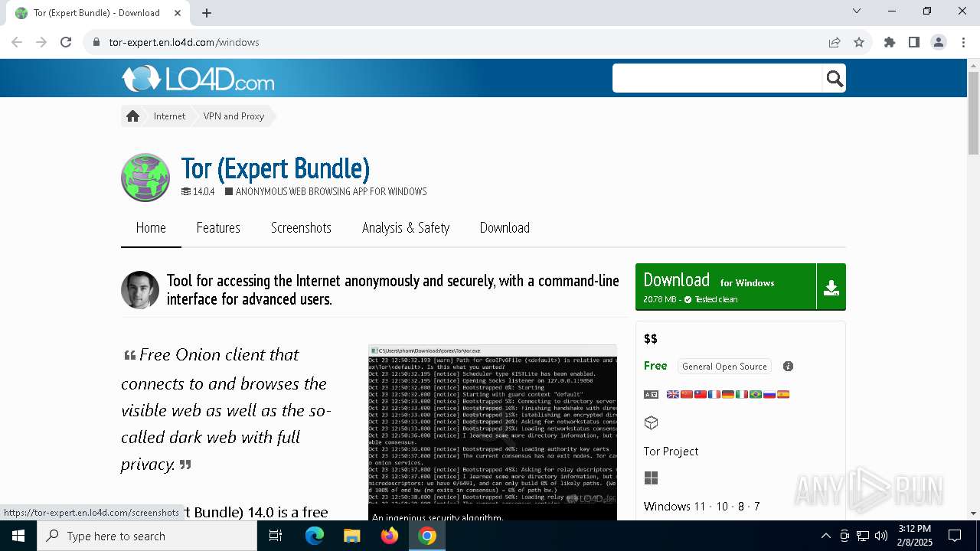Click the author portrait photo
980x551 pixels.
(x=140, y=290)
